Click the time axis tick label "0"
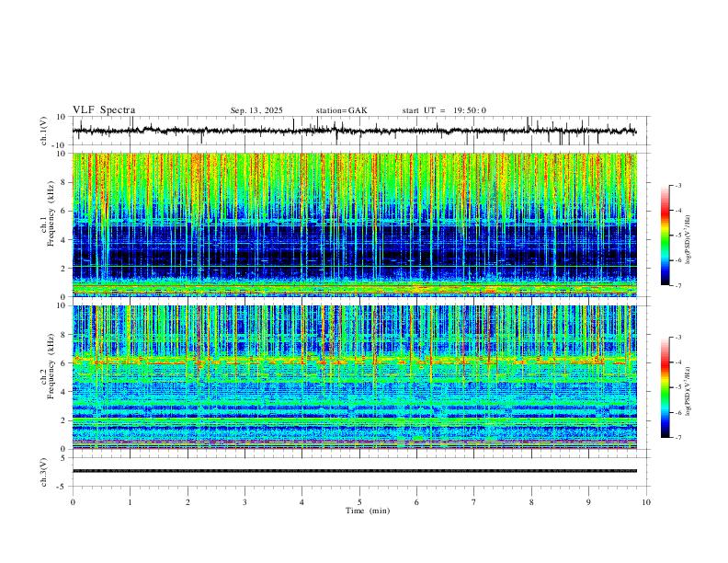This screenshot has width=728, height=563. 73,502
